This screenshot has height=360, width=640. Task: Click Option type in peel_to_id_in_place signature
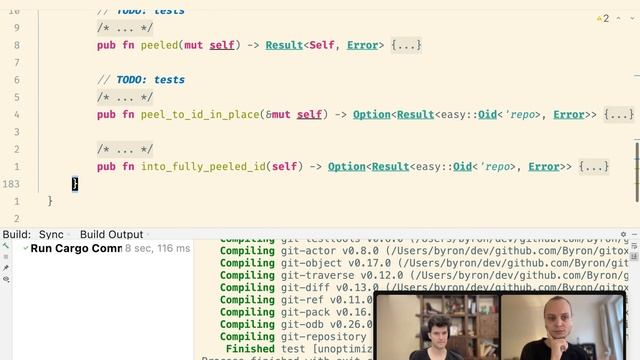(x=371, y=114)
